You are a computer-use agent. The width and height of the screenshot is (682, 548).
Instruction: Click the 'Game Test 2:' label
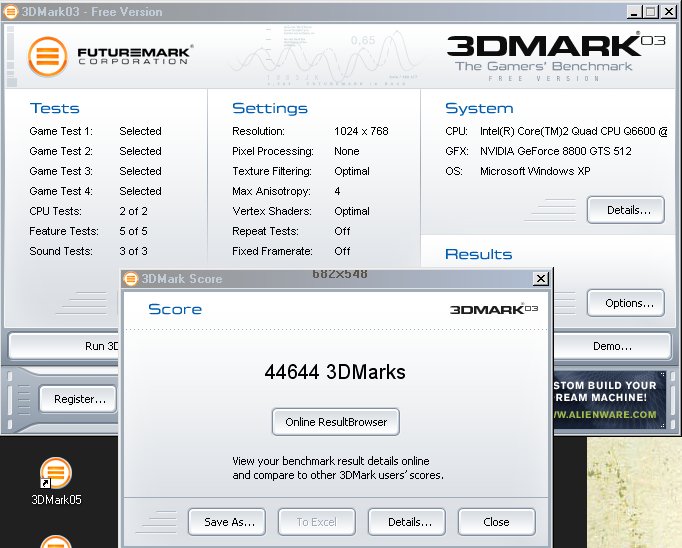(x=61, y=151)
